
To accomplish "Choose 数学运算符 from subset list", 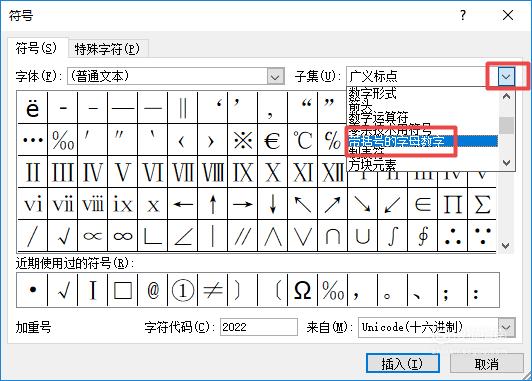I will coord(422,118).
